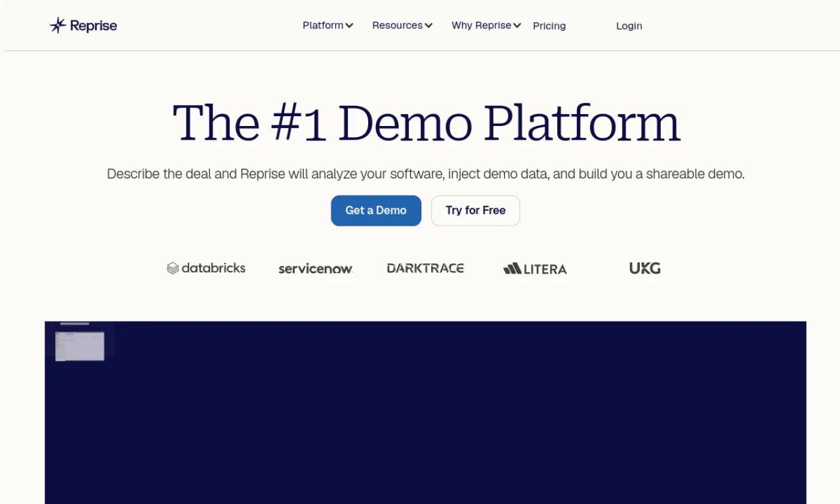
Task: Expand the Resources chevron arrow
Action: (429, 26)
